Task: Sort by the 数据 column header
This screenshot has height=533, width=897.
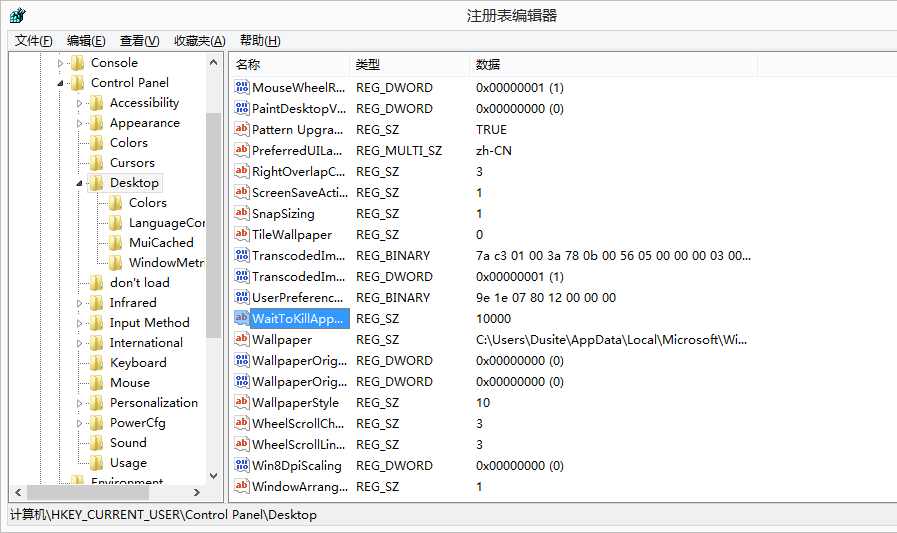Action: click(614, 65)
